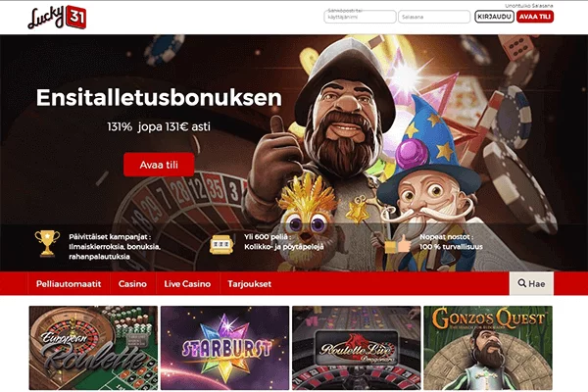Viewport: 588px width, 392px height.
Task: Click the slot machine games icon
Action: point(221,245)
